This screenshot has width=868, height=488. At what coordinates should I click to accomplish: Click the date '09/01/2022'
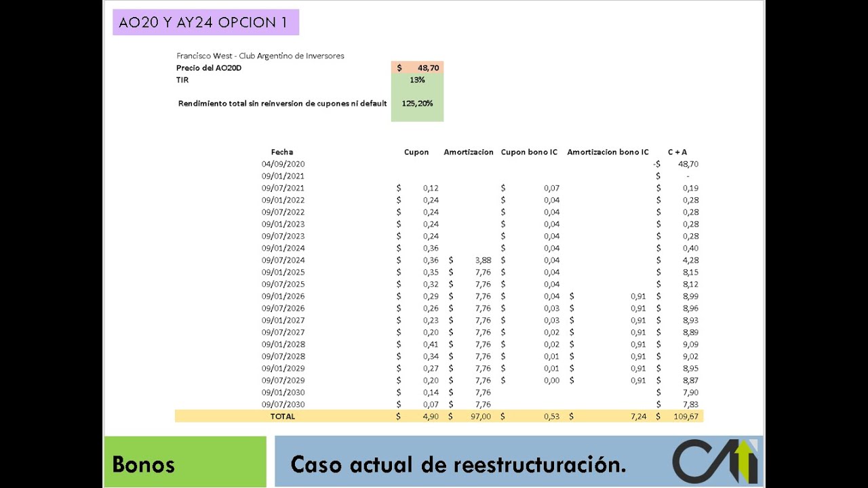[283, 200]
